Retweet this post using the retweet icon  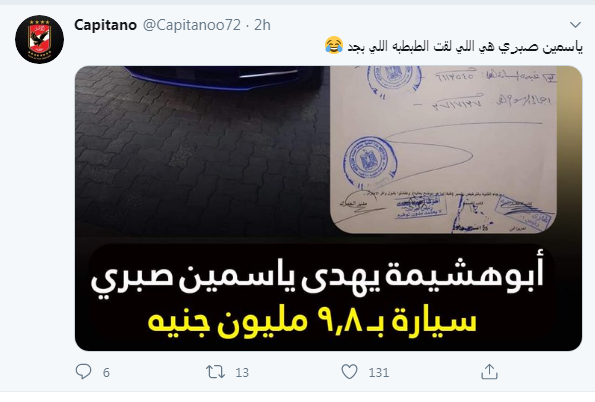point(215,372)
